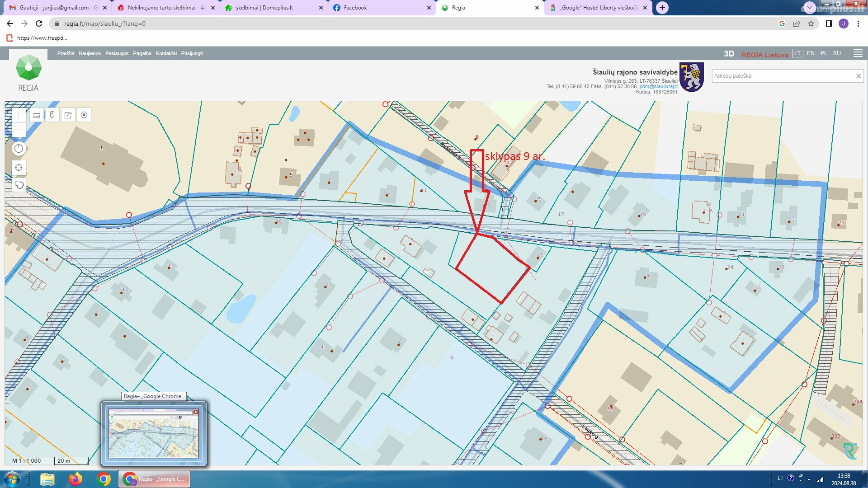The height and width of the screenshot is (488, 868).
Task: Open the hamburger menu at top right
Action: 858,53
